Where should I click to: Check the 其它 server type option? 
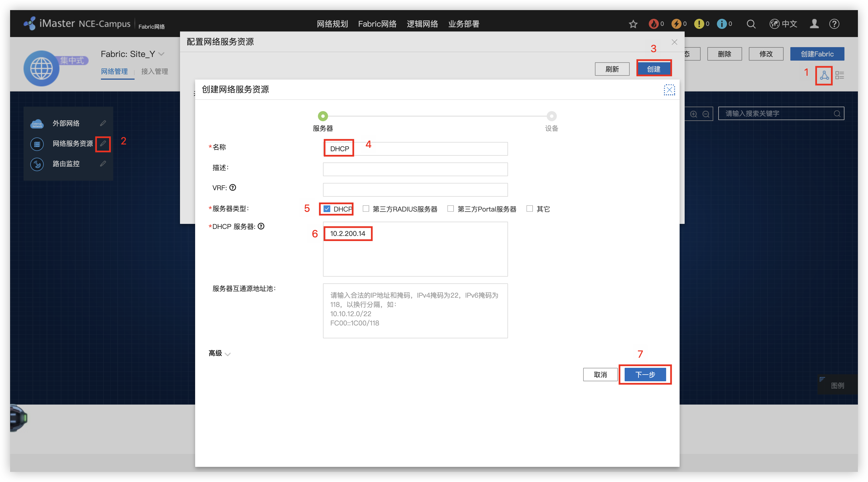pyautogui.click(x=529, y=209)
